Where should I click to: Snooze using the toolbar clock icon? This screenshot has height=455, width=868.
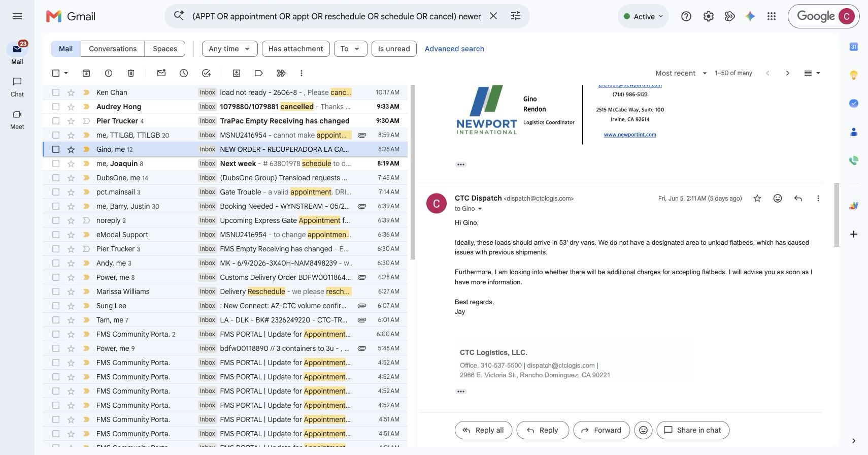[184, 73]
